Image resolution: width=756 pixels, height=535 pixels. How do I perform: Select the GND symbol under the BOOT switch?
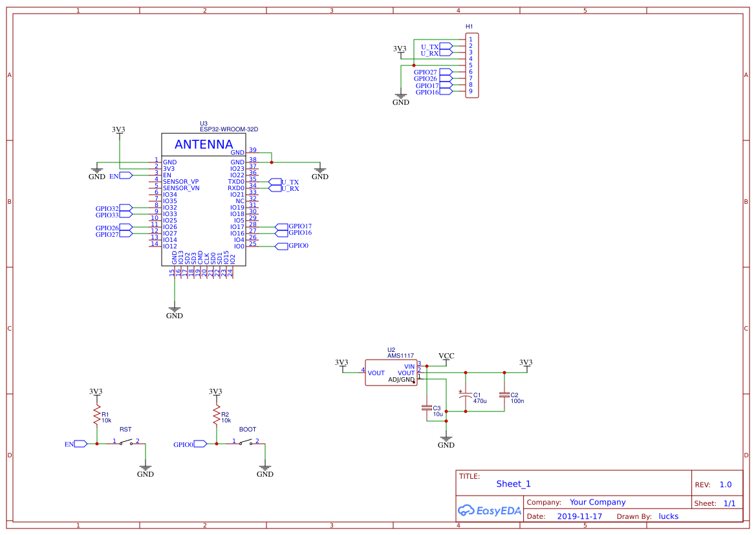tap(265, 471)
